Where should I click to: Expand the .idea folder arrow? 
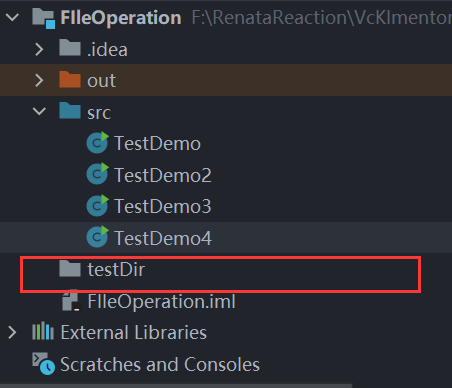[39, 49]
